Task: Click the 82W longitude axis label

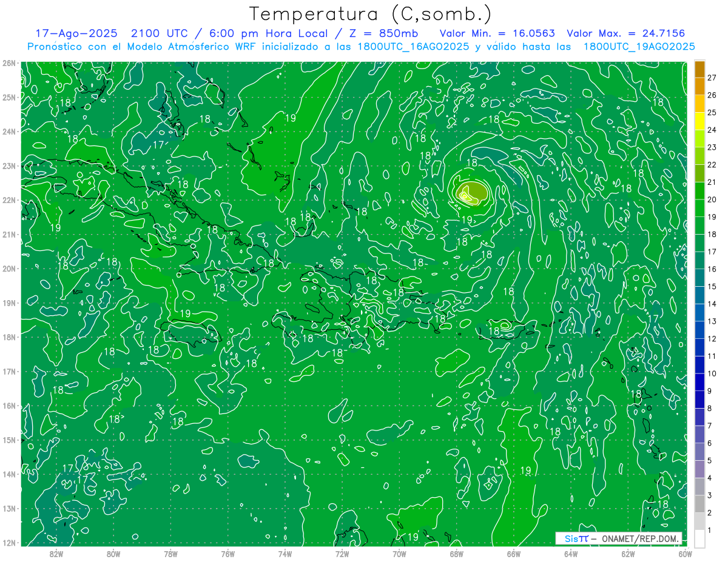Action: pos(56,554)
